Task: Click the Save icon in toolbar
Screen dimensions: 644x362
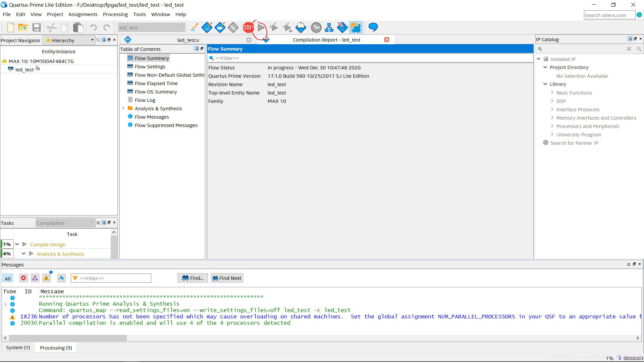Action: 37,27
